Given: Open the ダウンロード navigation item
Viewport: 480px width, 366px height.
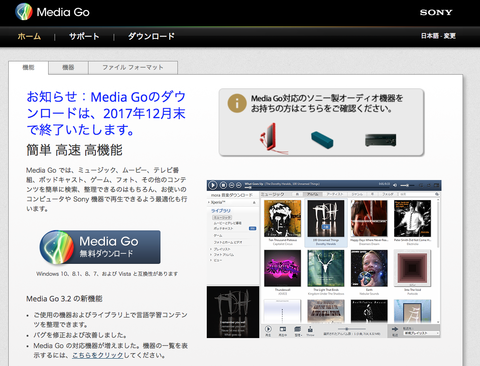Looking at the screenshot, I should coord(151,36).
